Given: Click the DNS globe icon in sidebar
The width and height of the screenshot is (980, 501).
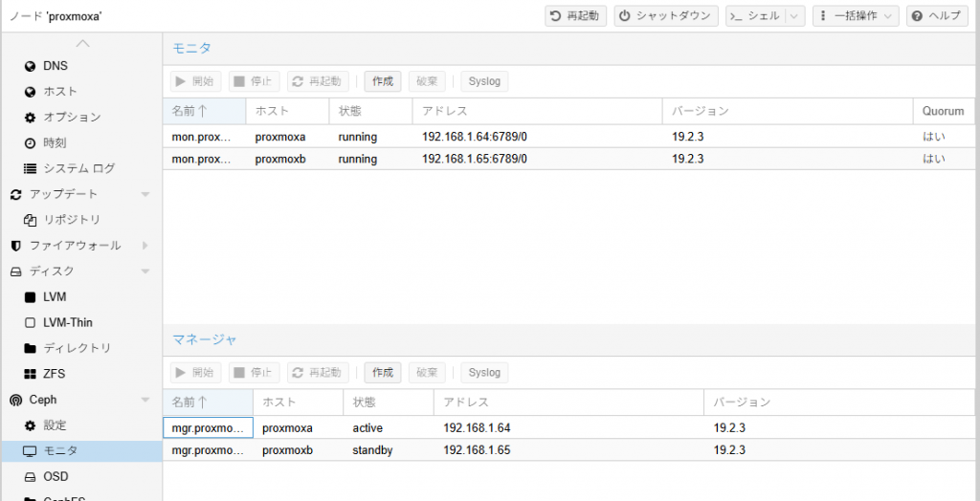Looking at the screenshot, I should click(30, 66).
